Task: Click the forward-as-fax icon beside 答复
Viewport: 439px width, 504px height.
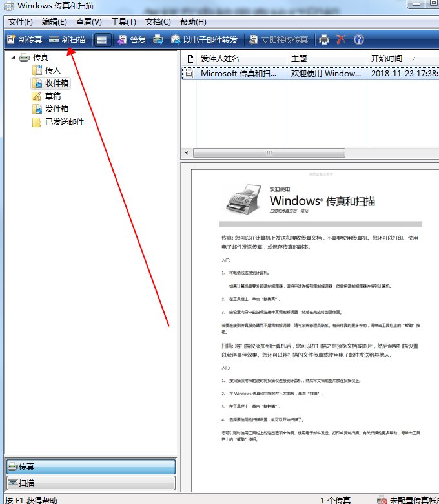Action: click(158, 39)
